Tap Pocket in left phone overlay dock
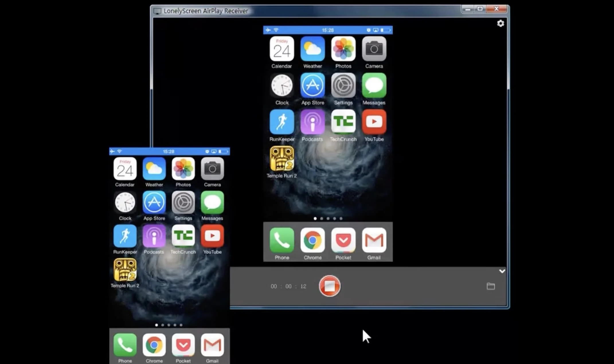 (183, 345)
